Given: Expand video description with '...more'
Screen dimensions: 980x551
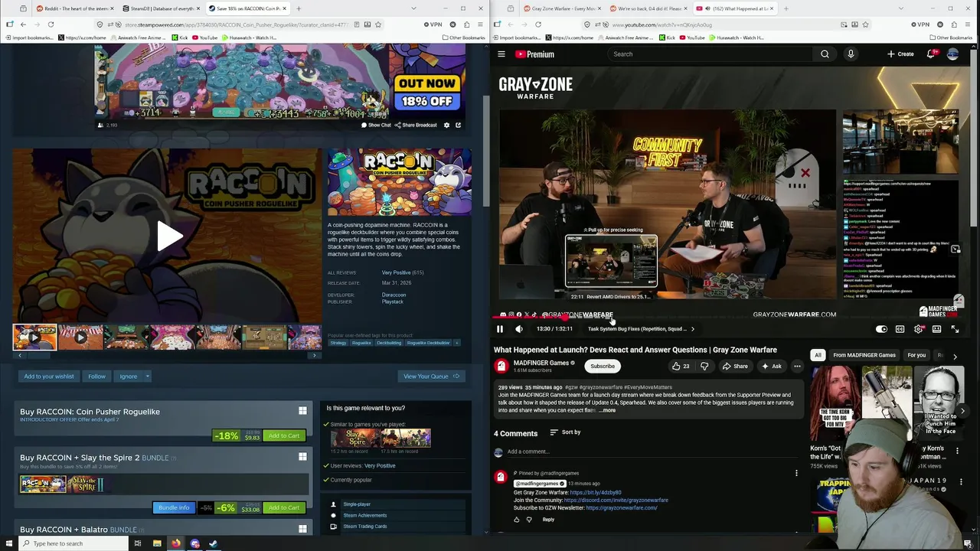Looking at the screenshot, I should 607,410.
